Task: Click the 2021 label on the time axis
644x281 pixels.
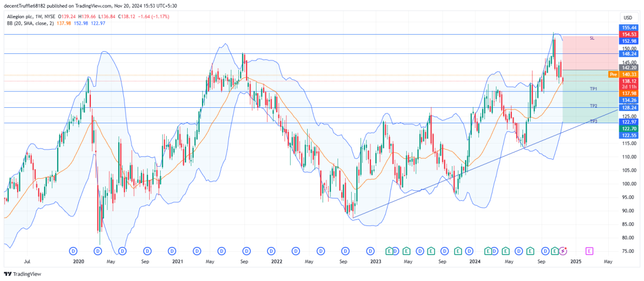Action: coord(178,261)
